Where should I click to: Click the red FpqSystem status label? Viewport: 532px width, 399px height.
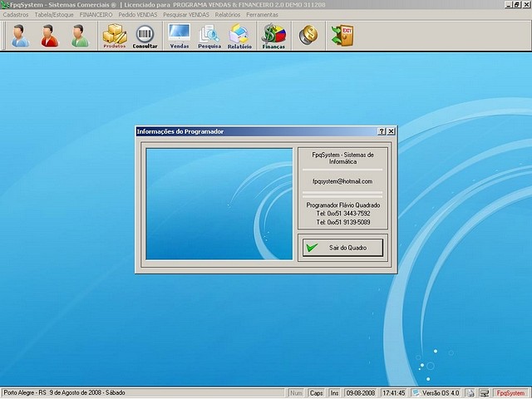[x=510, y=393]
